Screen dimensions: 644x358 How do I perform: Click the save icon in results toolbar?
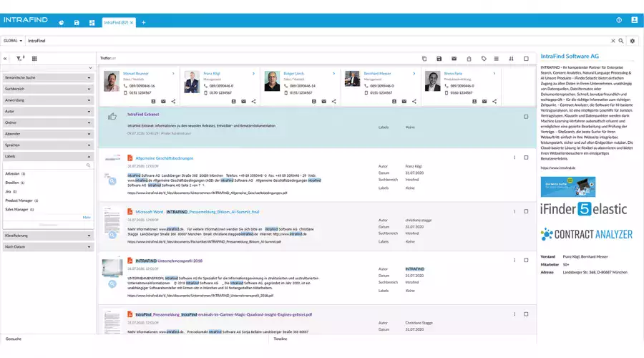click(x=439, y=59)
